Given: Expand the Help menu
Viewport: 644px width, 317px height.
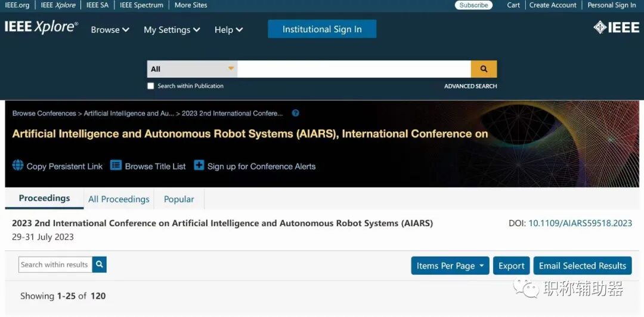Looking at the screenshot, I should coord(229,30).
